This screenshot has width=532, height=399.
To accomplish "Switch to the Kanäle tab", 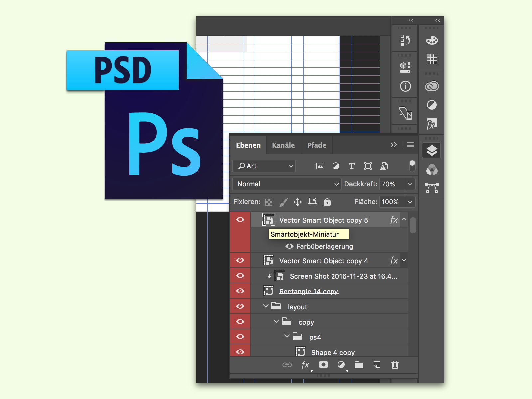I will (283, 145).
